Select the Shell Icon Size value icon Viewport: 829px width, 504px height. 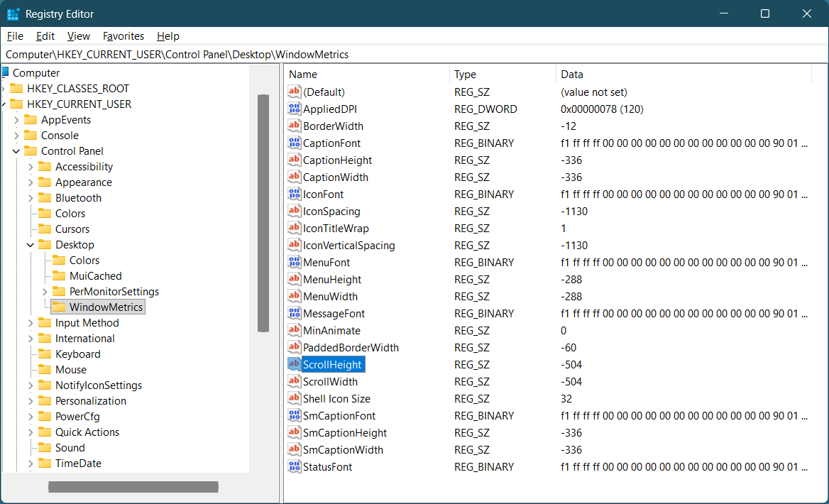tap(295, 399)
